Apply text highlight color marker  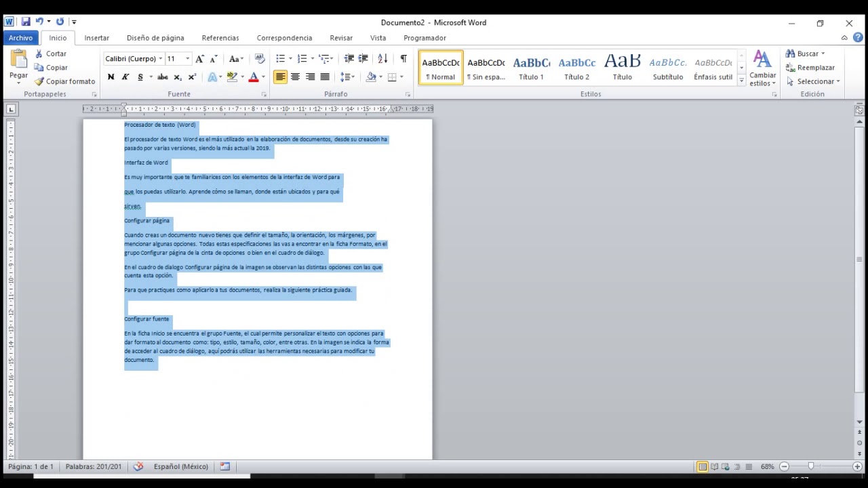(x=233, y=77)
